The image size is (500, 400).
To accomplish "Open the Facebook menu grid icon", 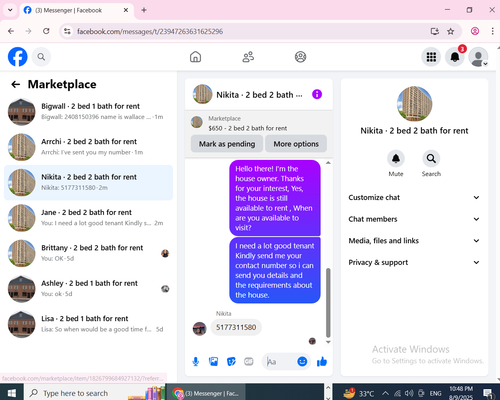I will [431, 57].
